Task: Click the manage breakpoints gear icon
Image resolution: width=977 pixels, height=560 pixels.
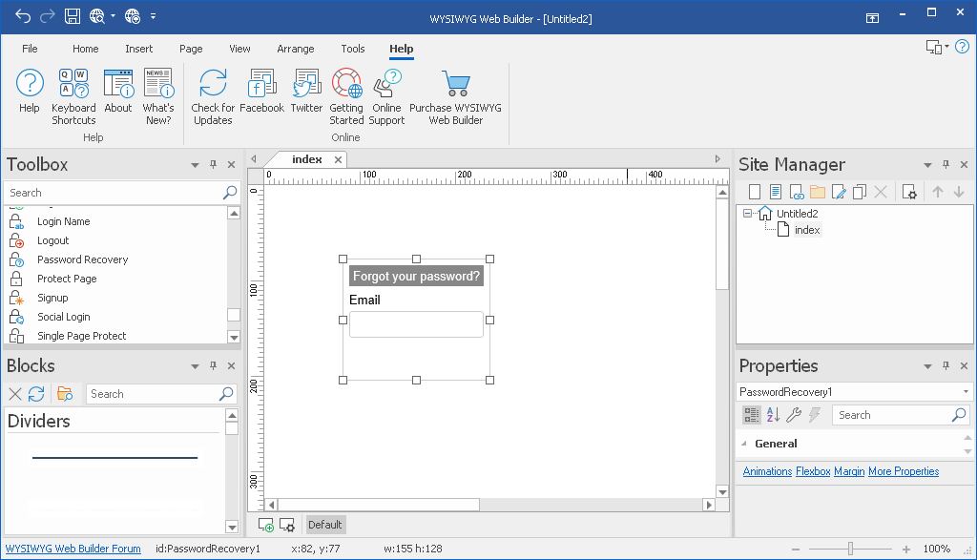Action: point(286,525)
